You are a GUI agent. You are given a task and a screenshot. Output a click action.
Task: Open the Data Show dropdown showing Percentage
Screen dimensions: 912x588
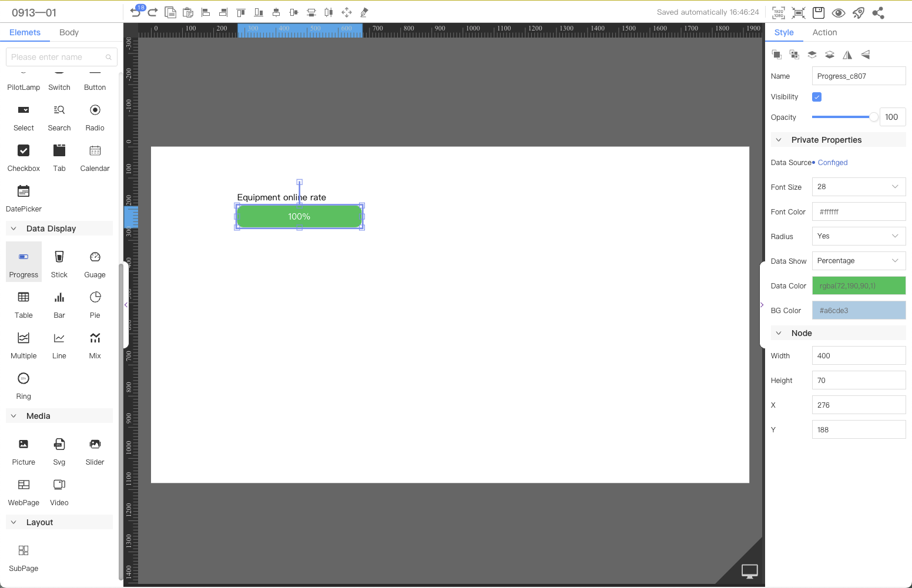[x=859, y=260]
